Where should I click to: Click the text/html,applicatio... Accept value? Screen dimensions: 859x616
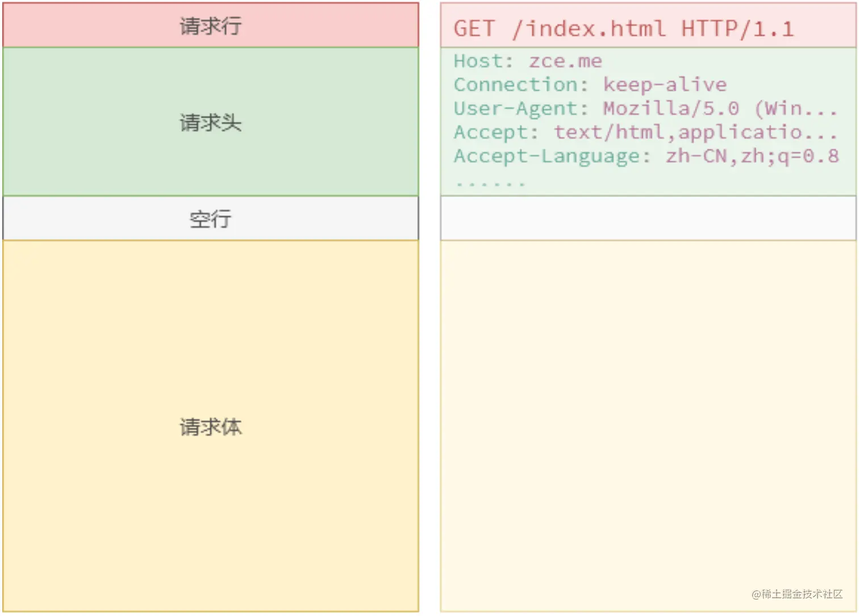click(695, 132)
